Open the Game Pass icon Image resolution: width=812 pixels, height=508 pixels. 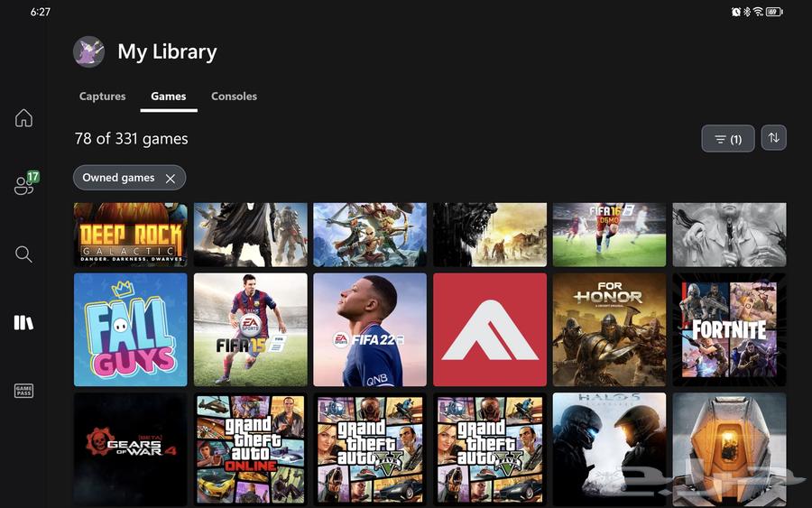[23, 391]
